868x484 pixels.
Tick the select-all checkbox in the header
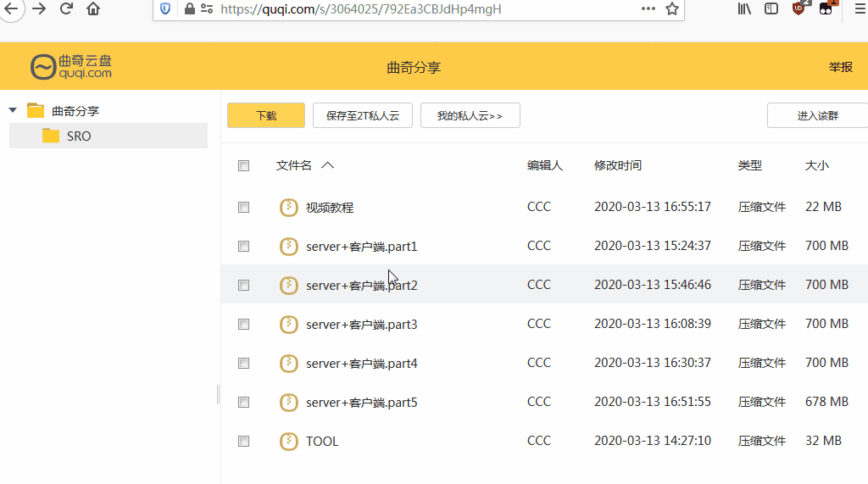click(x=243, y=165)
